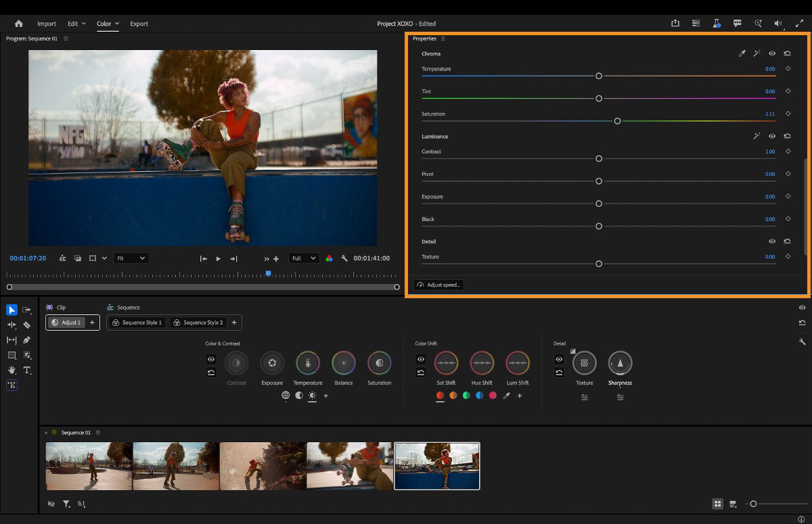Image resolution: width=812 pixels, height=524 pixels.
Task: Open the comments panel in the top bar
Action: [x=737, y=23]
